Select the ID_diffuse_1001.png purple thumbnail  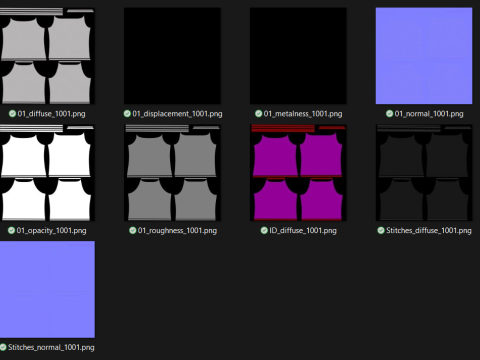(298, 173)
